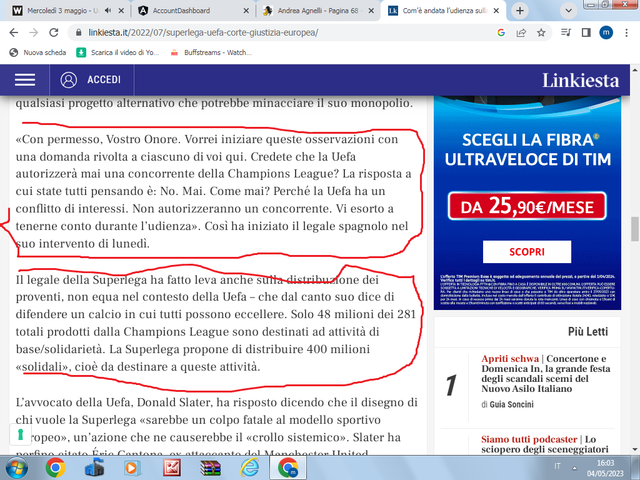Click the Linkiesta logo
This screenshot has width=640, height=480.
pos(580,80)
